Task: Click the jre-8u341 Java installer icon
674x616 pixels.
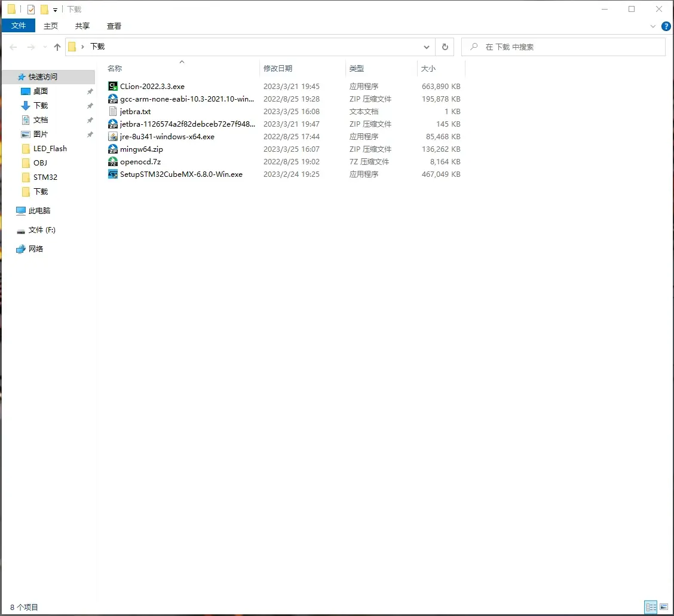Action: pos(112,137)
